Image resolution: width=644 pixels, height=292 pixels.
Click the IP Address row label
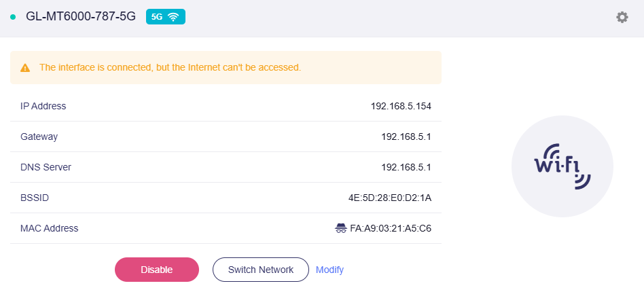click(x=43, y=106)
